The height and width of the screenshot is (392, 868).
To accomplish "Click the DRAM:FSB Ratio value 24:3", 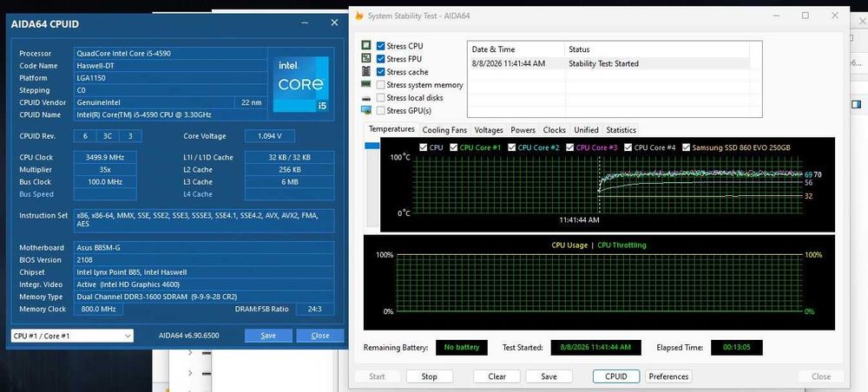I will click(x=315, y=309).
